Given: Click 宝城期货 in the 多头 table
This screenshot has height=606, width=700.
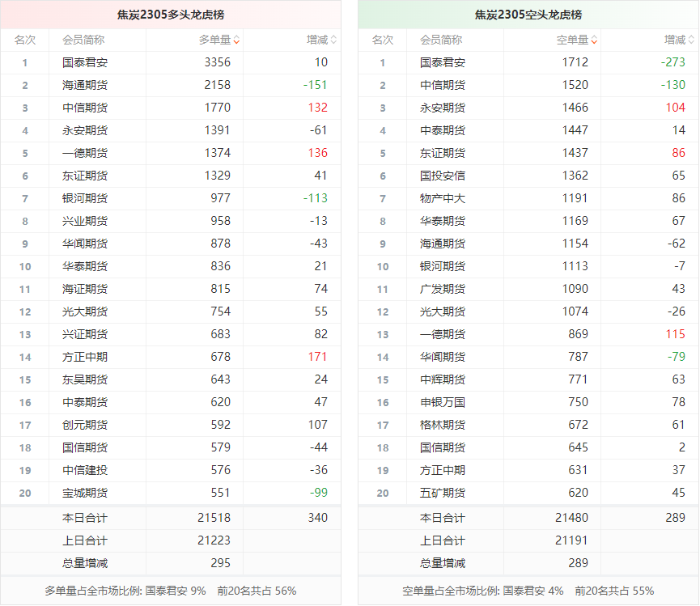Looking at the screenshot, I should pyautogui.click(x=84, y=493).
